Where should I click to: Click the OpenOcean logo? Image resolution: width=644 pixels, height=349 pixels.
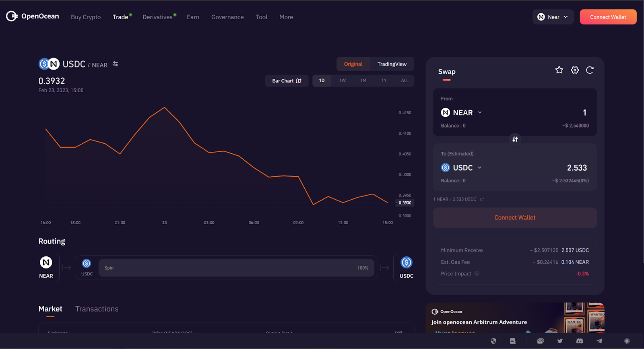coord(32,16)
